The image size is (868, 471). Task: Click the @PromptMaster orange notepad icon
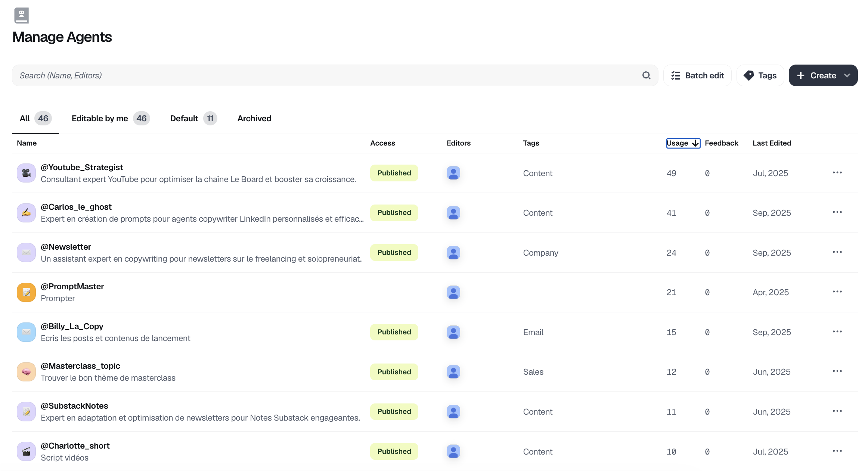click(26, 292)
